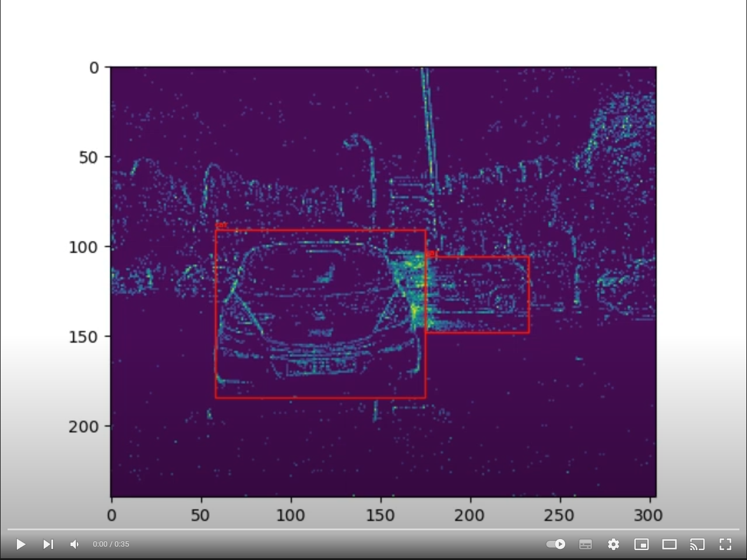Screen dimensions: 747x560
Task: Click the 0:00 / 0:35 time display
Action: point(111,544)
